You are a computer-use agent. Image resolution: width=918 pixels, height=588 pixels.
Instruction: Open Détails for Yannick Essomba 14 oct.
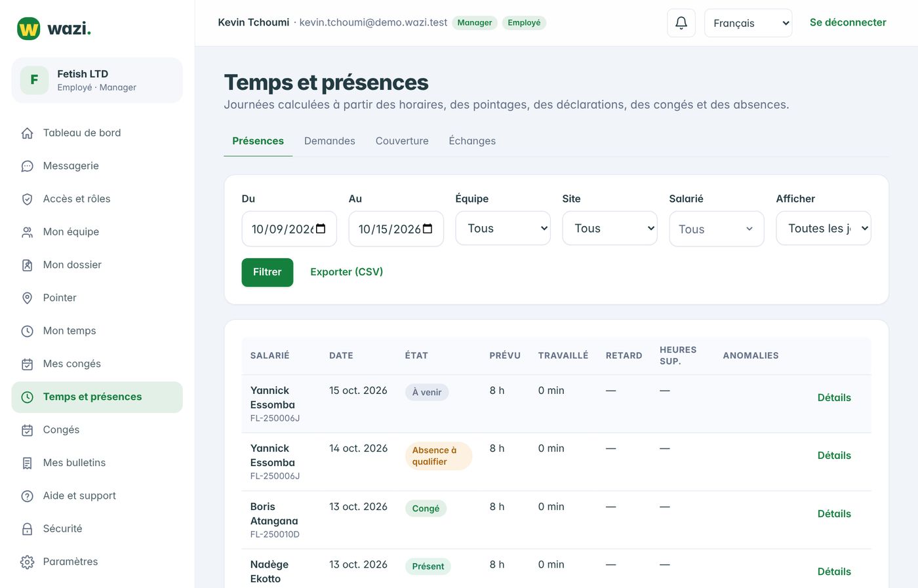[834, 456]
